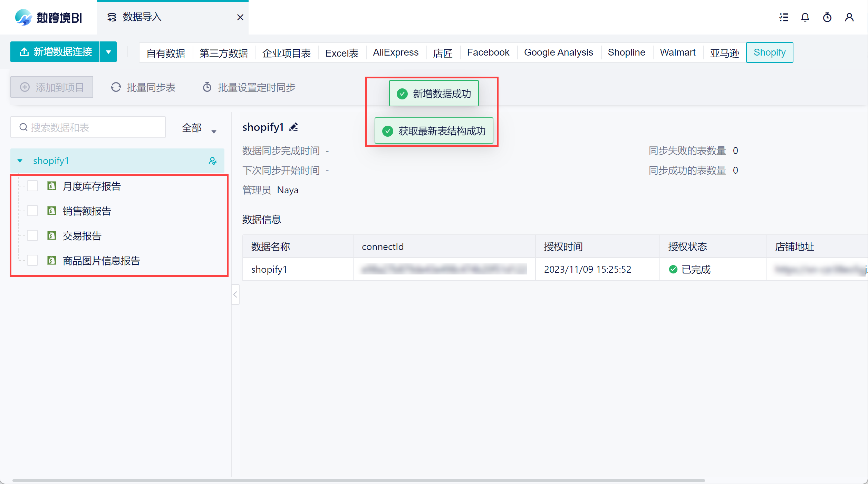This screenshot has height=484, width=868.
Task: Click the horizontal scrollbar at bottom
Action: tap(358, 480)
